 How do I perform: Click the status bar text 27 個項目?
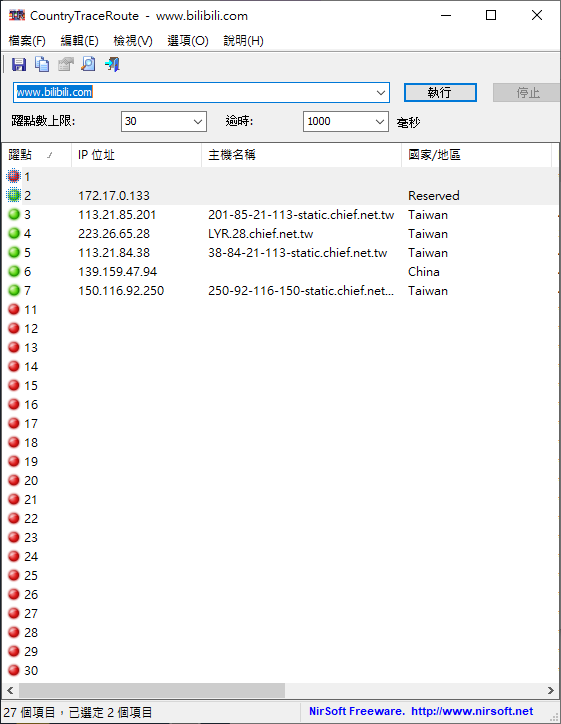(x=29, y=712)
